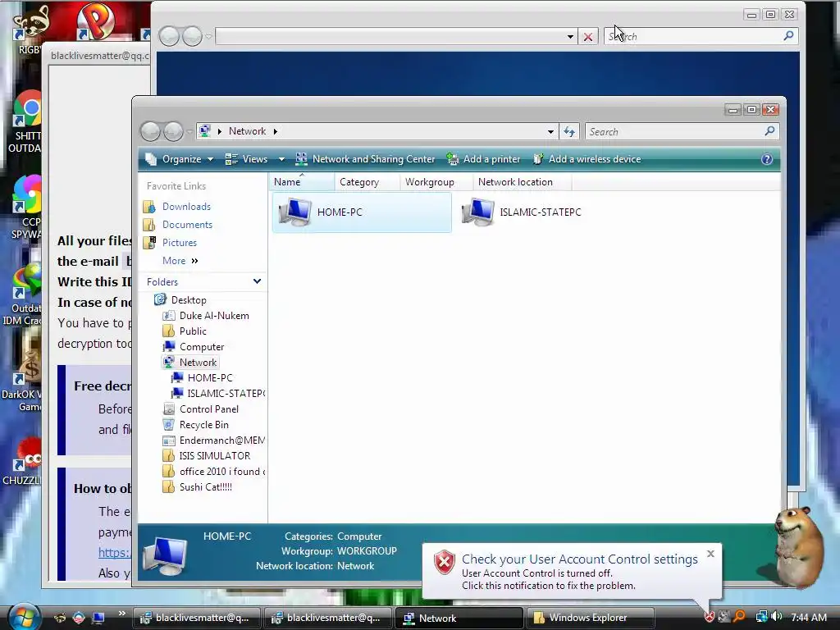Click the red security shield tray icon
This screenshot has height=630, width=840.
click(x=709, y=617)
